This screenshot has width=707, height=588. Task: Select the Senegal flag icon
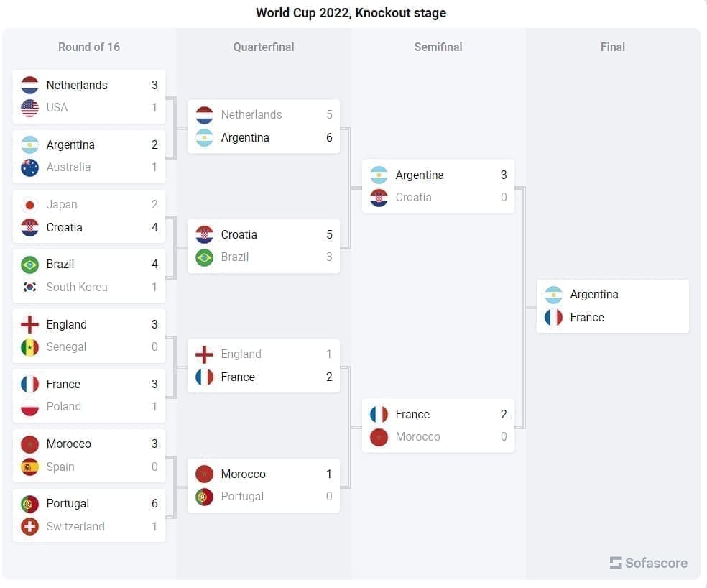(x=29, y=347)
